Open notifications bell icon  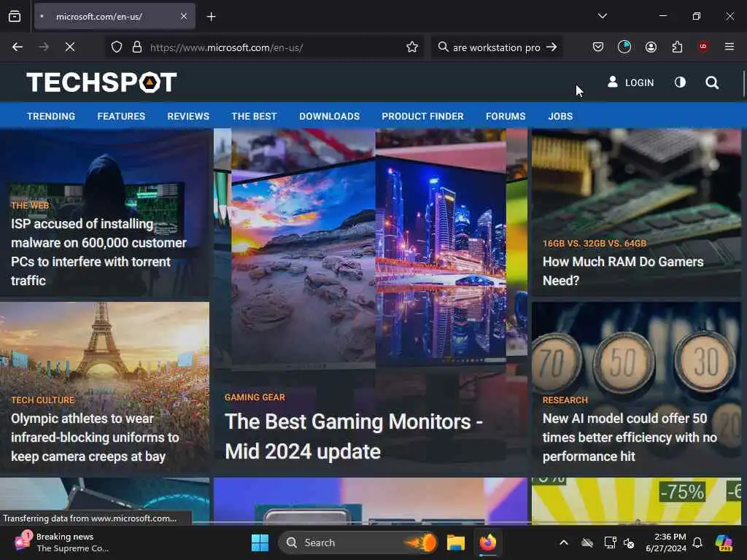click(x=697, y=542)
